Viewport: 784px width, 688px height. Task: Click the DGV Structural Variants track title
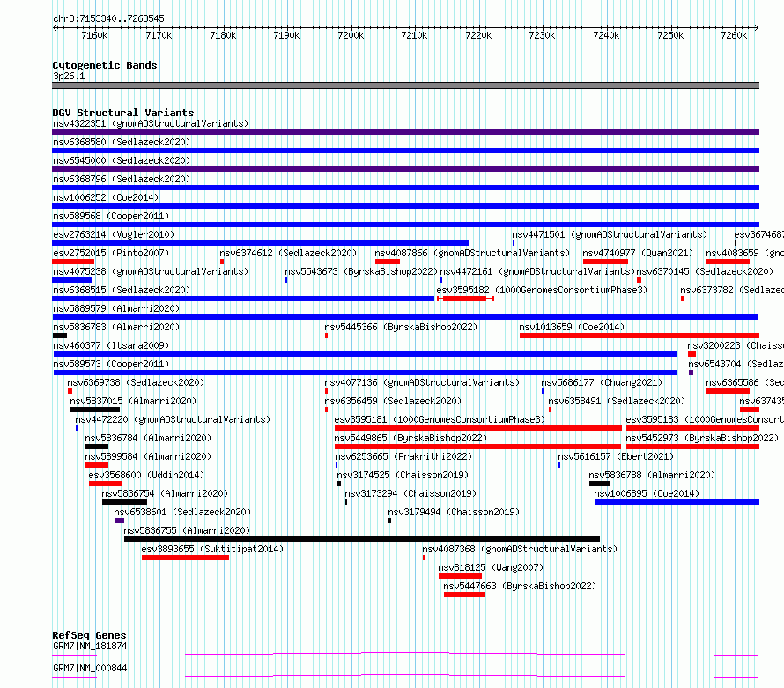123,113
